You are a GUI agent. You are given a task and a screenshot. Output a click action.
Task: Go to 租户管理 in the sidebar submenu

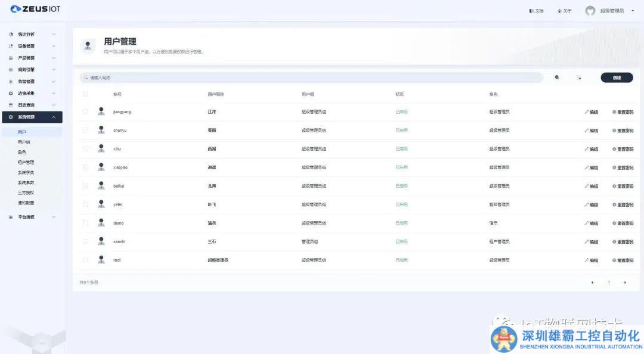(26, 163)
